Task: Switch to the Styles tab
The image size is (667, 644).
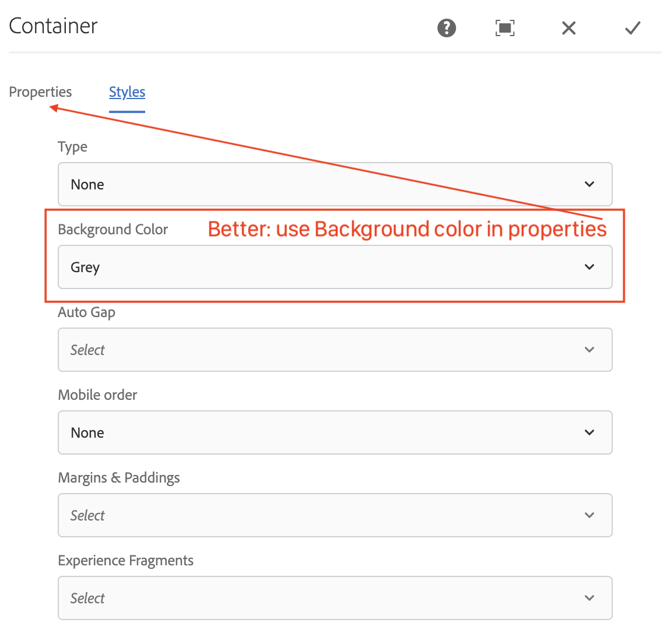Action: tap(127, 92)
